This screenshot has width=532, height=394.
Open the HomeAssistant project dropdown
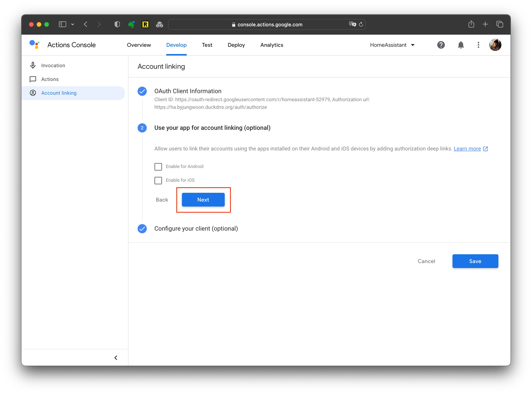392,45
